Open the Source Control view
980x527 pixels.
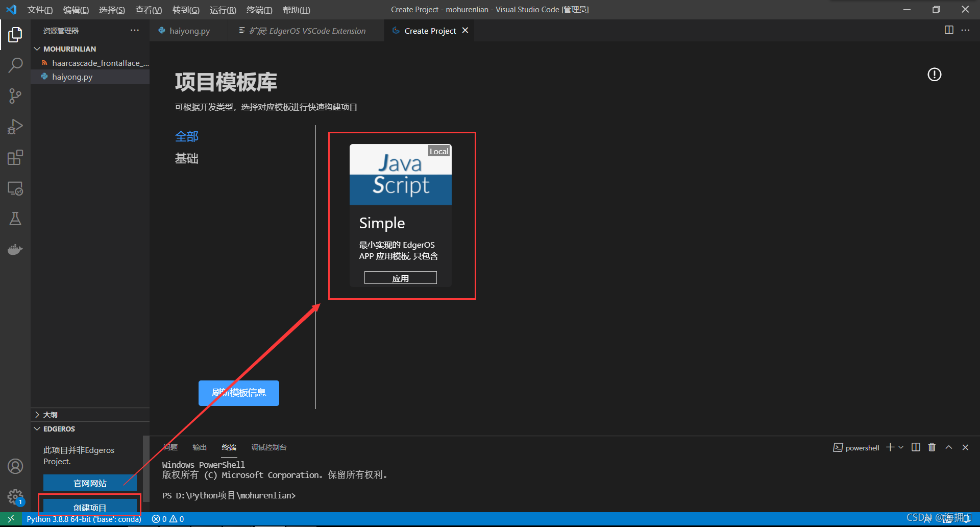click(x=15, y=96)
